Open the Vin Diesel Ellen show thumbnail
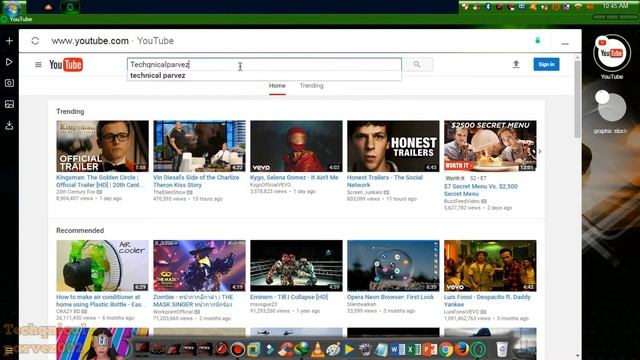This screenshot has width=640, height=360. (x=200, y=146)
